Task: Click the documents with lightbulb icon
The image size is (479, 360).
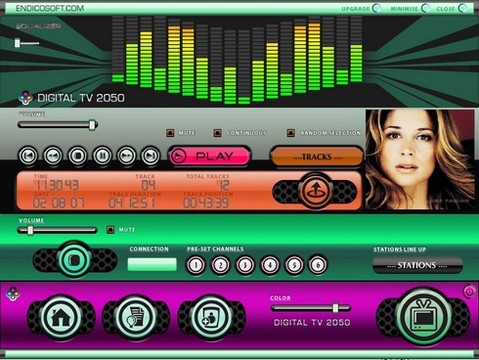Action: [x=136, y=317]
